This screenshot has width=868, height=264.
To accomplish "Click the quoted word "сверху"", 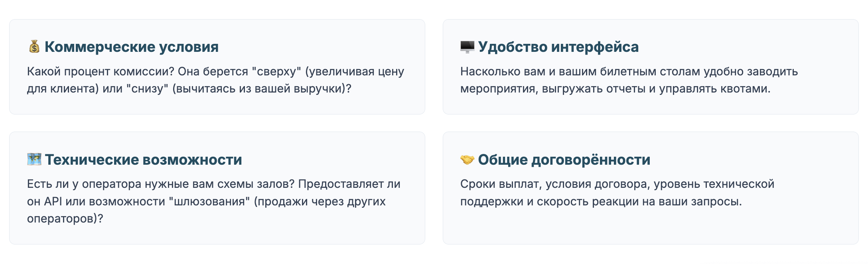I will [276, 71].
